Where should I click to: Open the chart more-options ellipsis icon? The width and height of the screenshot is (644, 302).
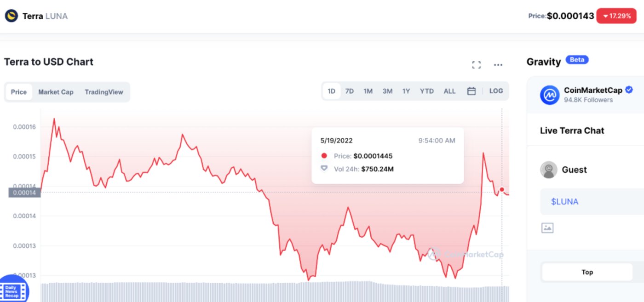coord(498,65)
